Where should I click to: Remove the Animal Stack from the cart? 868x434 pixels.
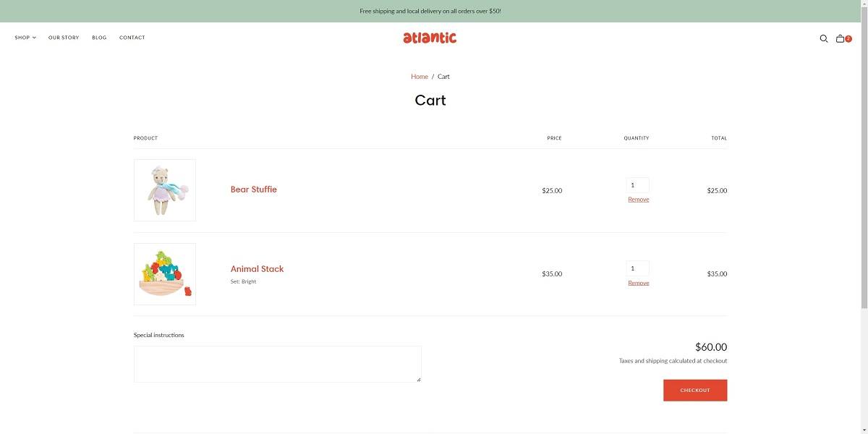coord(637,282)
